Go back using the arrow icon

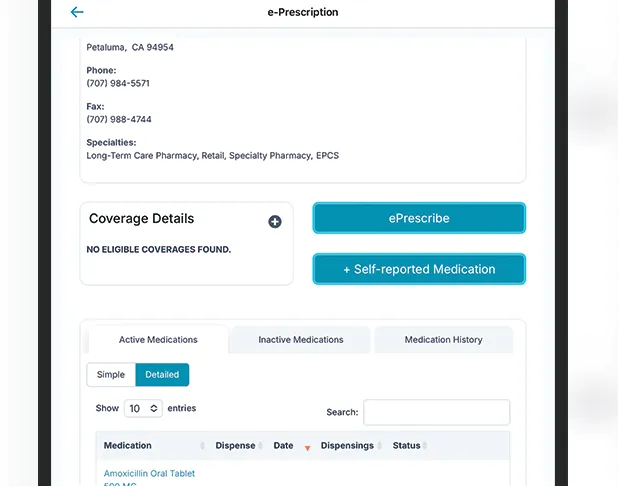pos(77,13)
